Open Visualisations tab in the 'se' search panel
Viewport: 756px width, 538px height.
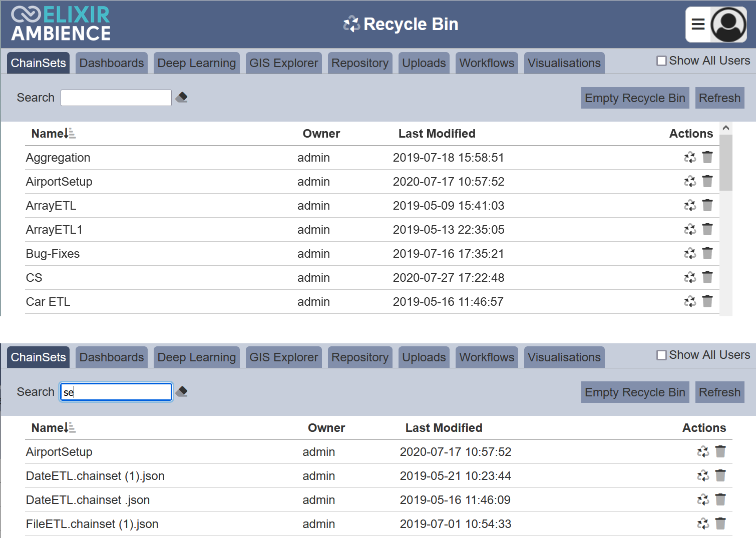(x=564, y=357)
